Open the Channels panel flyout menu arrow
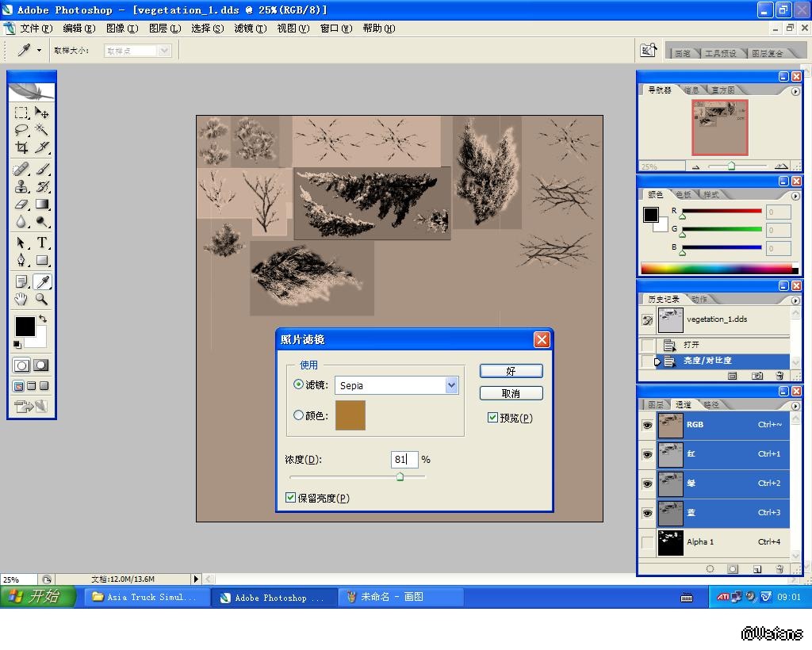 coord(795,404)
